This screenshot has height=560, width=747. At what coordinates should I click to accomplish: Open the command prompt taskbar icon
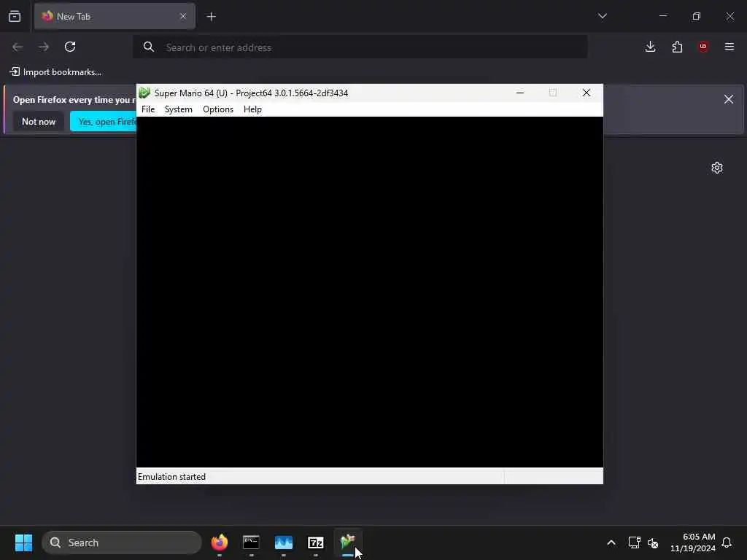click(x=251, y=542)
